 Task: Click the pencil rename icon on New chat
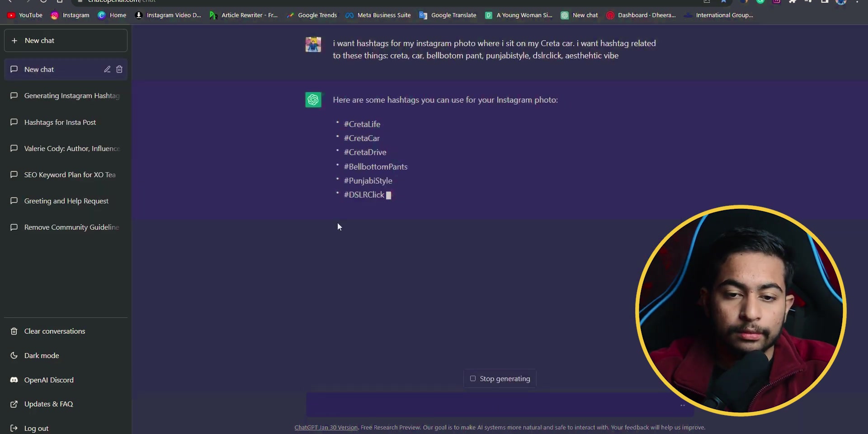point(107,69)
